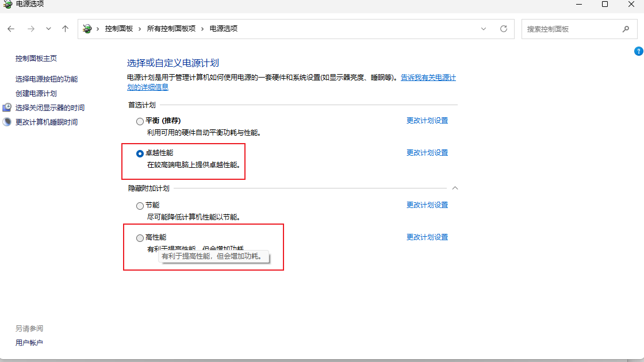Open help via the blue question mark icon

pos(639,51)
